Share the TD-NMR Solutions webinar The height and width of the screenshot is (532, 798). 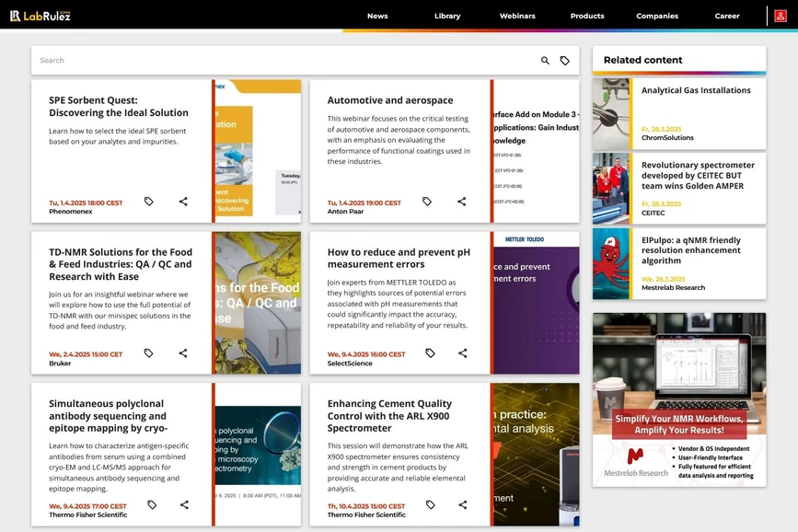tap(183, 353)
